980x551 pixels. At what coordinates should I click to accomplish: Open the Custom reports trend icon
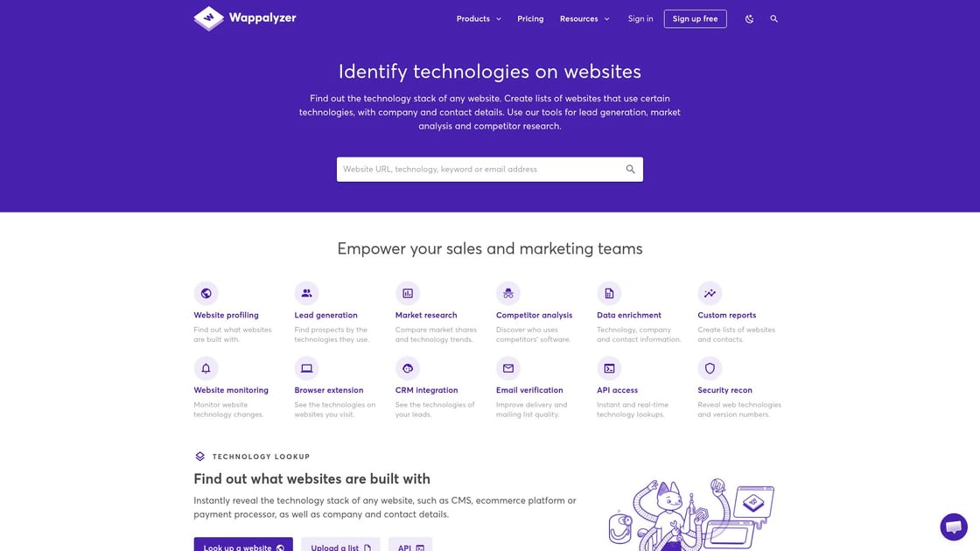coord(710,293)
